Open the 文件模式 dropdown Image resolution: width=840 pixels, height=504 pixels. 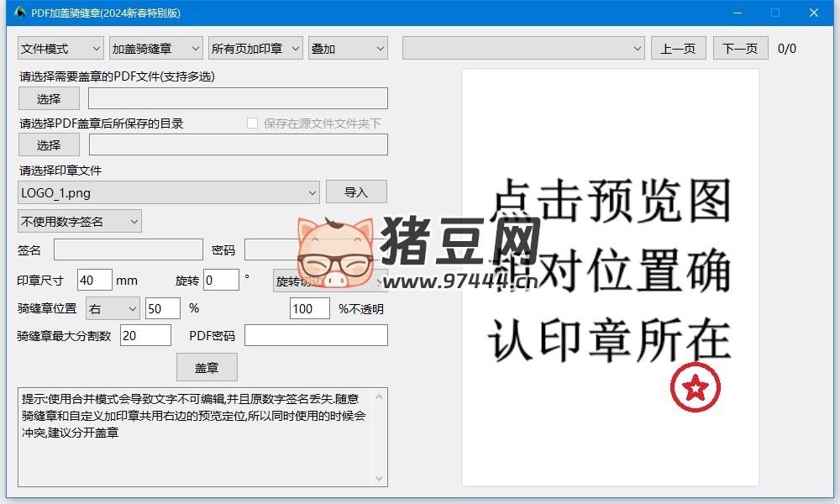tap(60, 49)
